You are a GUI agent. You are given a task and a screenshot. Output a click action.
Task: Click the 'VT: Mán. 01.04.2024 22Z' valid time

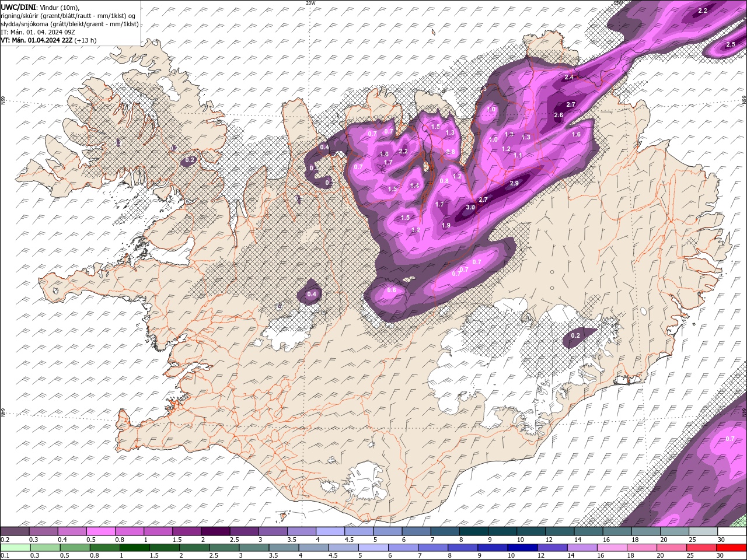pos(36,40)
